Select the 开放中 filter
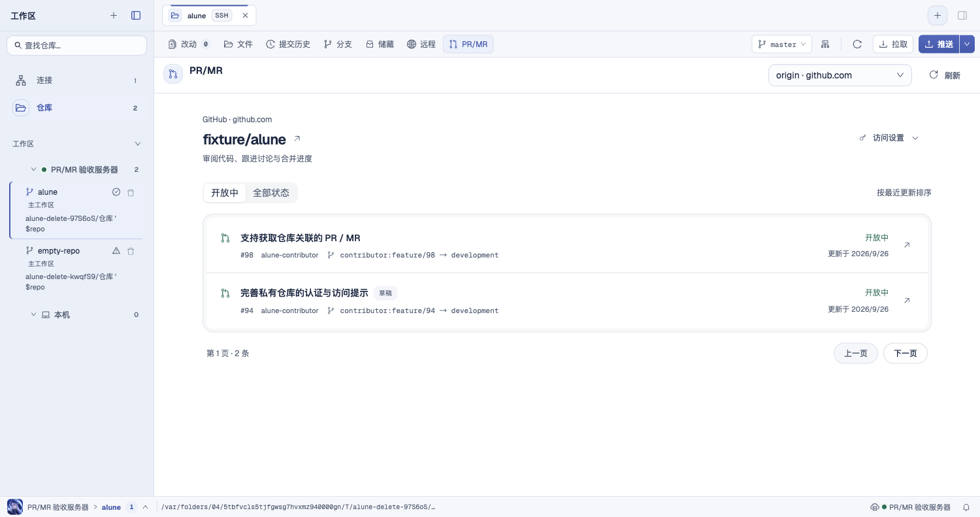The height and width of the screenshot is (517, 980). pos(225,193)
